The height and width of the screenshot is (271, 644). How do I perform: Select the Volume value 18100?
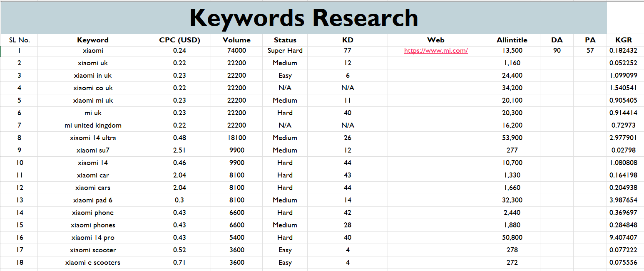coord(236,138)
